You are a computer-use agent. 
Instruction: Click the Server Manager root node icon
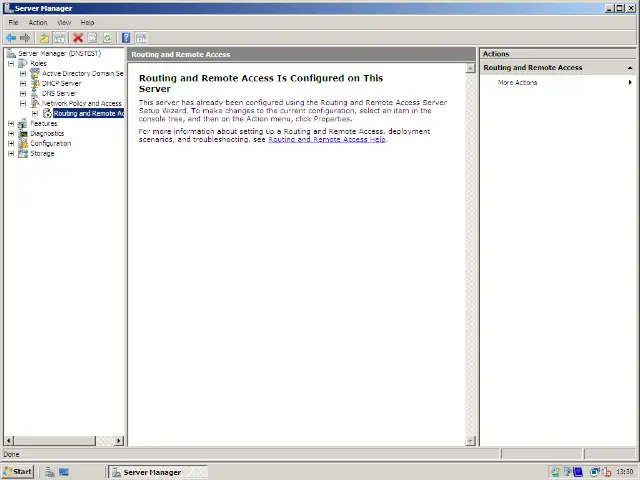(x=11, y=53)
